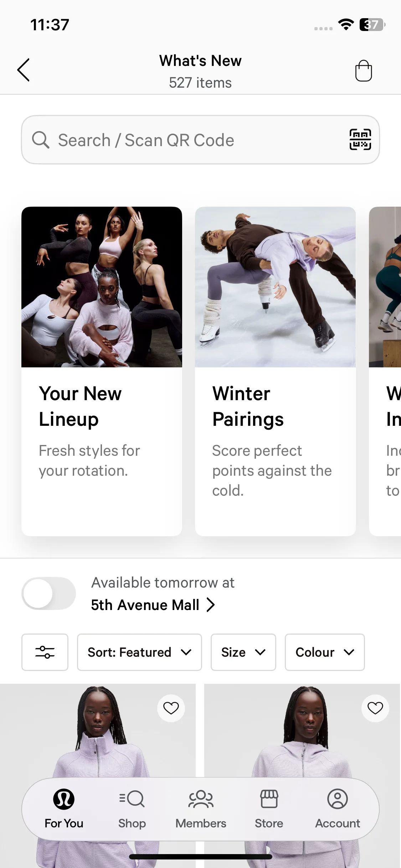Screen dimensions: 401x868
Task: Tap the For You logo icon
Action: (x=64, y=799)
